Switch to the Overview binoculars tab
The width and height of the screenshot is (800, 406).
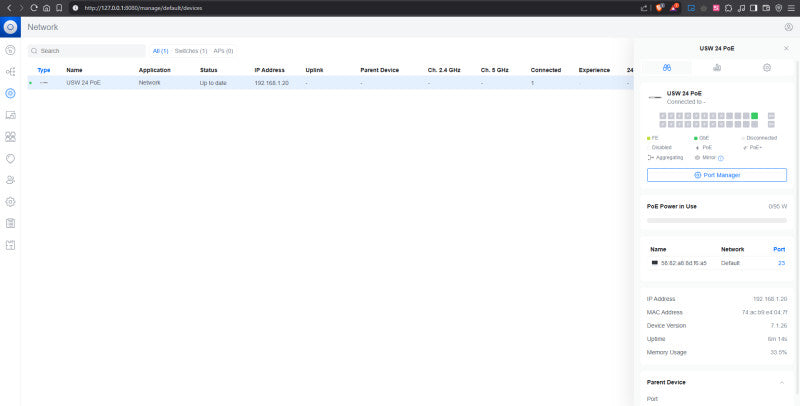pyautogui.click(x=667, y=68)
